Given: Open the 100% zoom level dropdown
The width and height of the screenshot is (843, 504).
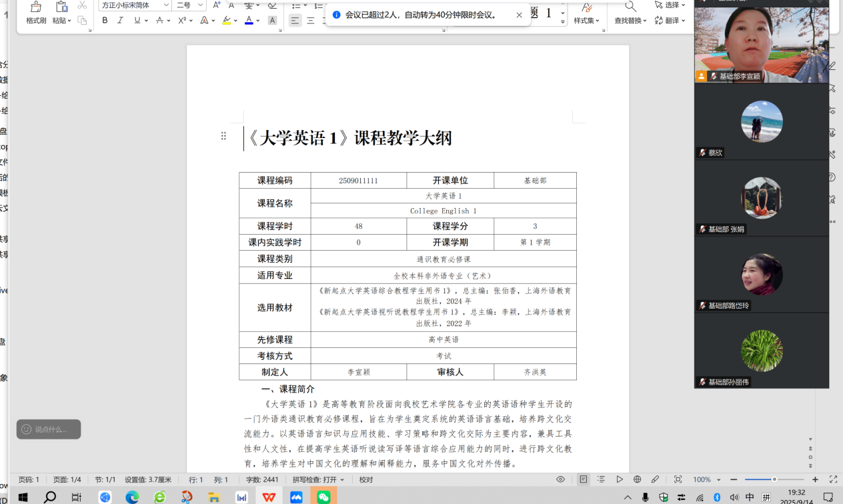Looking at the screenshot, I should (x=706, y=479).
